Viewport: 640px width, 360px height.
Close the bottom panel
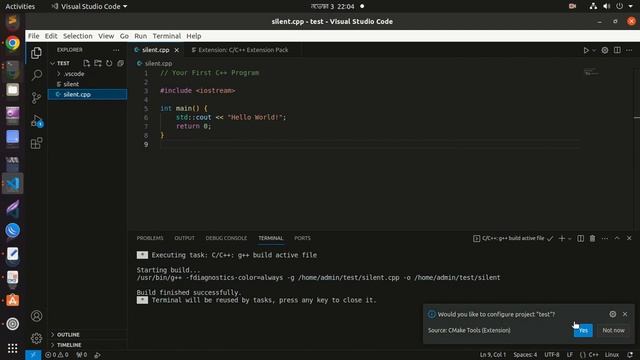tap(629, 238)
